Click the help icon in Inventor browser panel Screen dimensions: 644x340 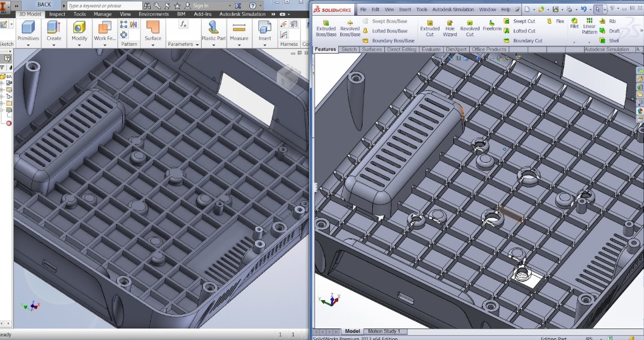7,58
